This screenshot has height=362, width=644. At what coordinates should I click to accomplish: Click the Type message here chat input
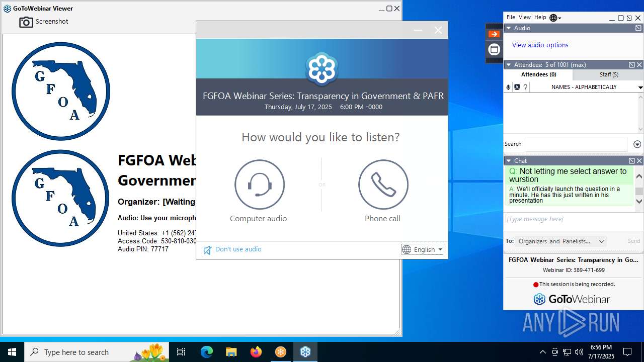pyautogui.click(x=574, y=219)
